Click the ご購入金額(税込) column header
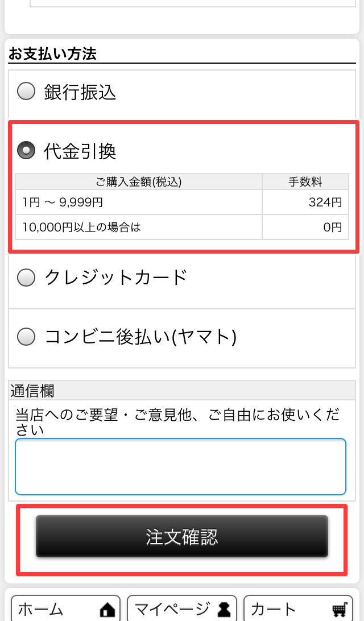The height and width of the screenshot is (621, 364). point(139,182)
